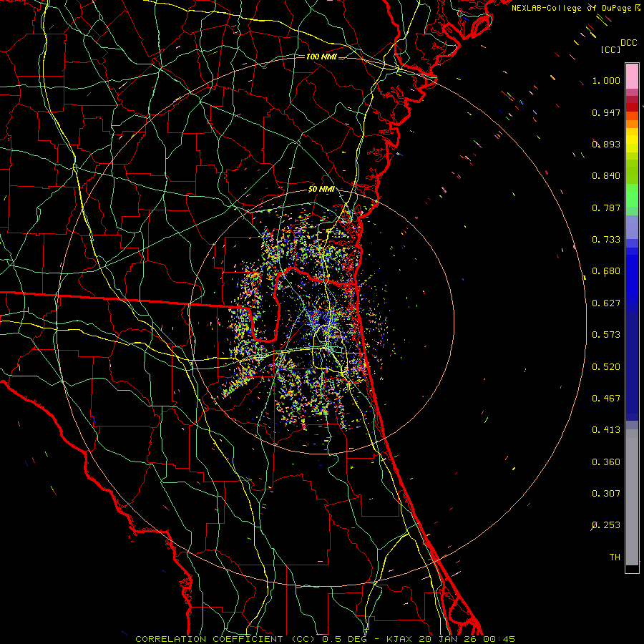Click the DCC product label
Screen dimensions: 644x644
[x=628, y=43]
